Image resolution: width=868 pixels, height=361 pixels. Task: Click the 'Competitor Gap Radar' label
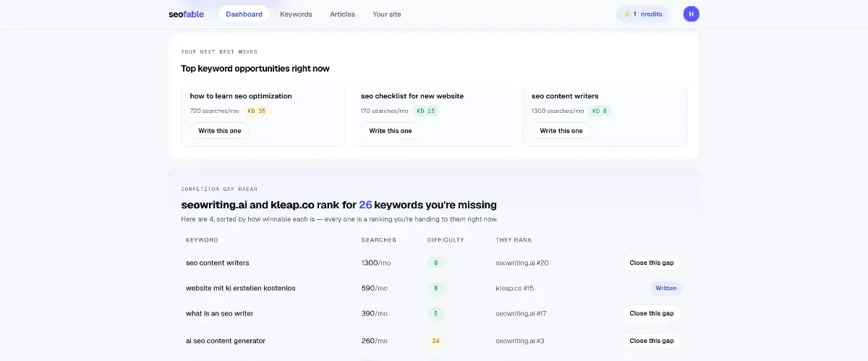(x=219, y=189)
